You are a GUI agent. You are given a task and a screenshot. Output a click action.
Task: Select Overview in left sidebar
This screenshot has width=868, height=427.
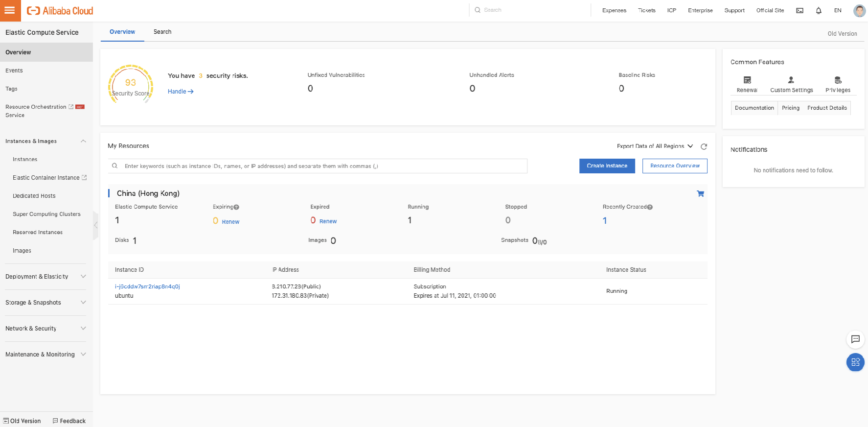[46, 52]
